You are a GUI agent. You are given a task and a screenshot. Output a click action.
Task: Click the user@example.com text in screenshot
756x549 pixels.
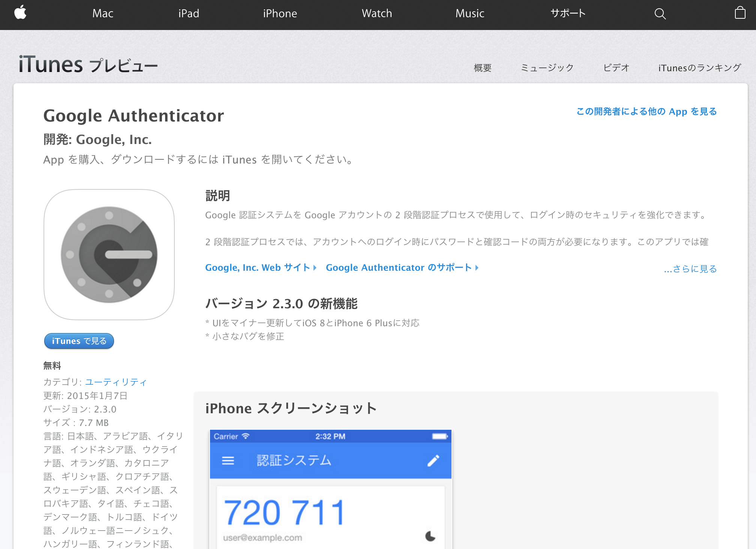[x=262, y=538]
